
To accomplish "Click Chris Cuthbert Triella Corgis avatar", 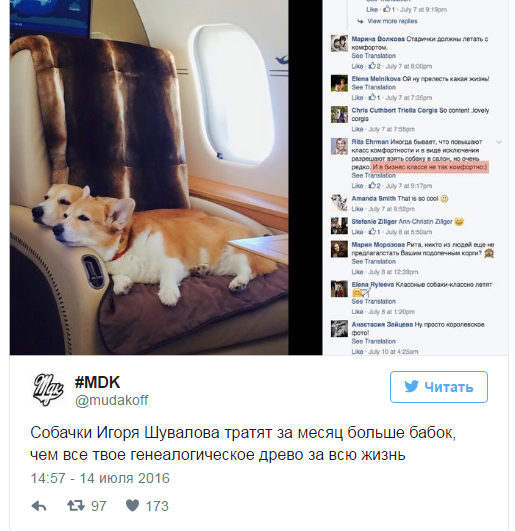I will click(339, 114).
